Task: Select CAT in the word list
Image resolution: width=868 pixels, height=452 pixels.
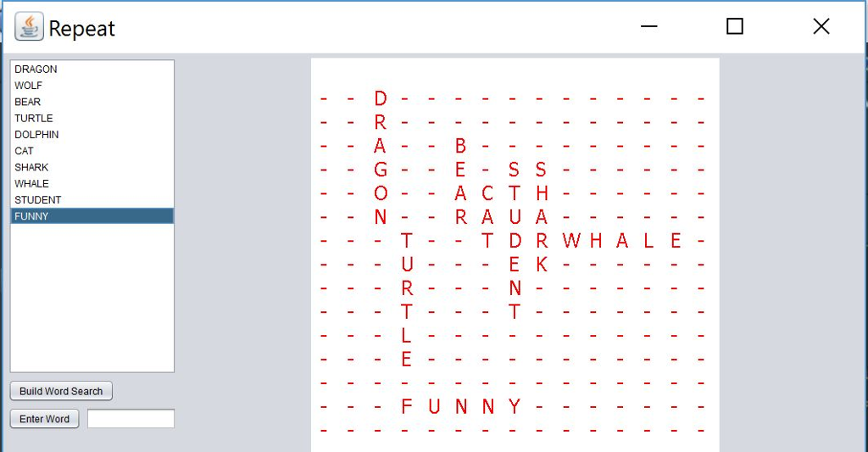Action: tap(92, 151)
